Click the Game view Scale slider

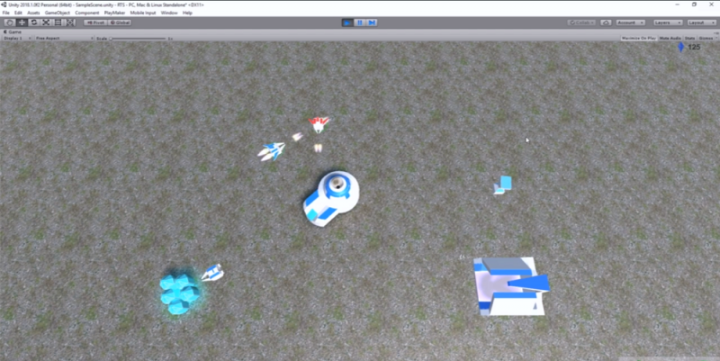(x=138, y=39)
